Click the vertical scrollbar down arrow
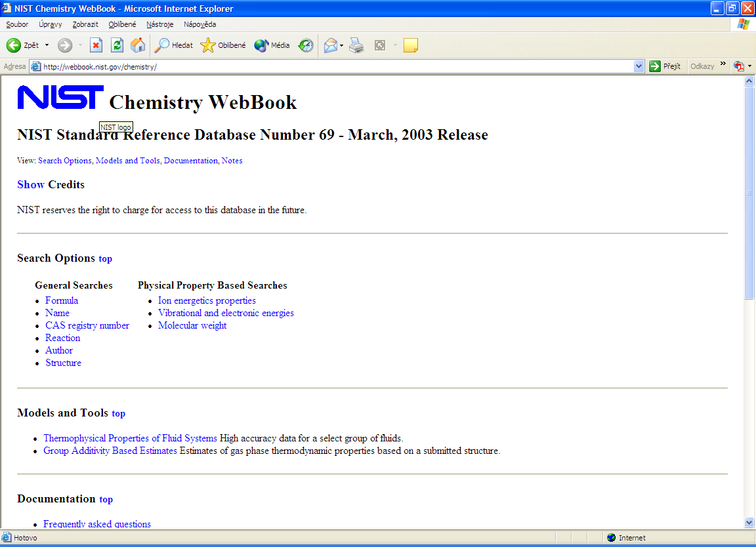 tap(749, 523)
